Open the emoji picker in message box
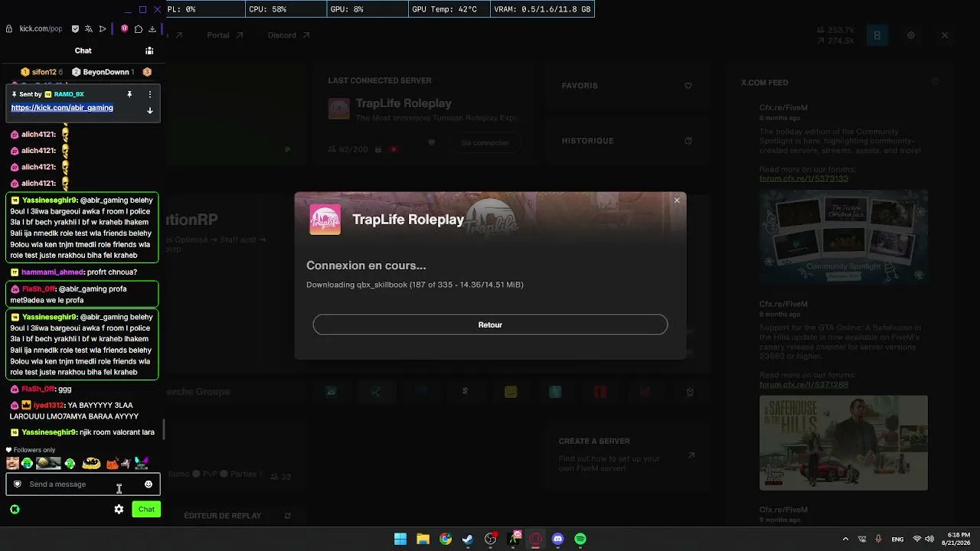Viewport: 980px width, 551px height. click(x=149, y=484)
